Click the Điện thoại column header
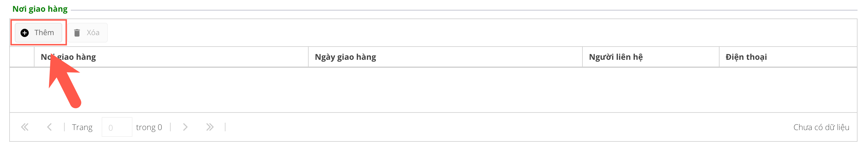The image size is (868, 143). (746, 57)
